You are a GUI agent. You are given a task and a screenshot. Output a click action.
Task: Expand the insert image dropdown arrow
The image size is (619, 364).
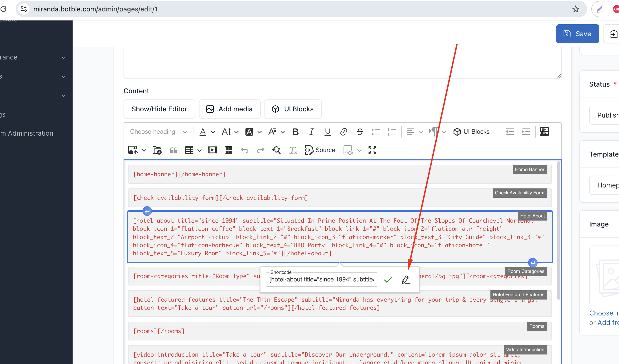(x=144, y=150)
